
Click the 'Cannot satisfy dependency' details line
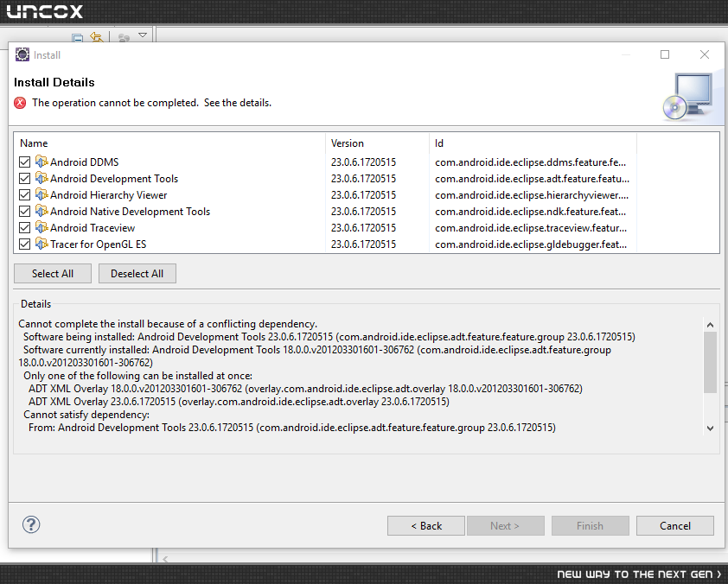click(x=86, y=414)
